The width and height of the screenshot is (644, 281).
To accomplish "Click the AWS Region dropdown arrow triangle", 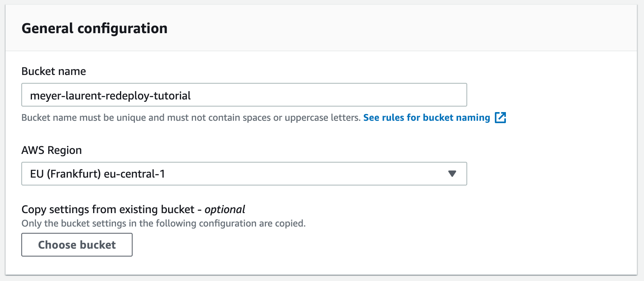I will tap(452, 174).
